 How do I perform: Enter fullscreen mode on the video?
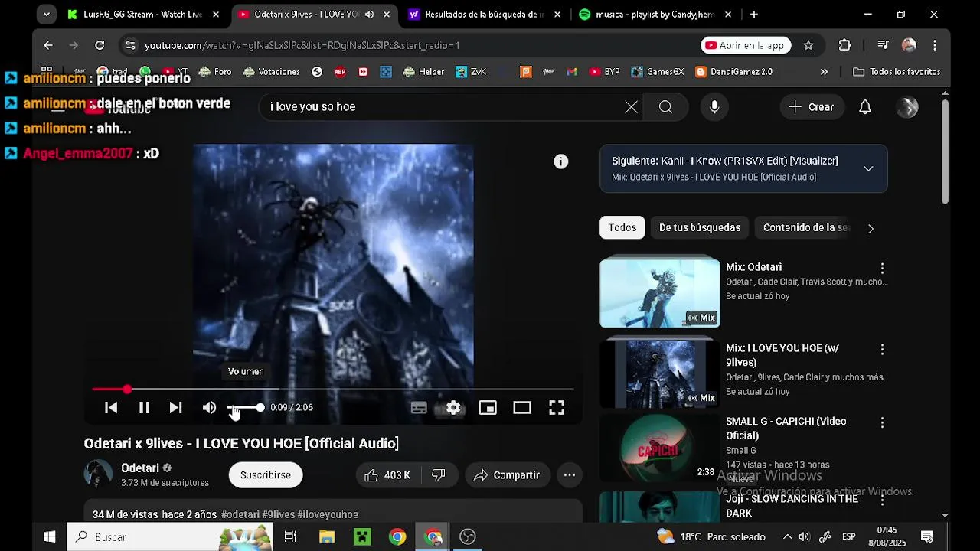557,408
